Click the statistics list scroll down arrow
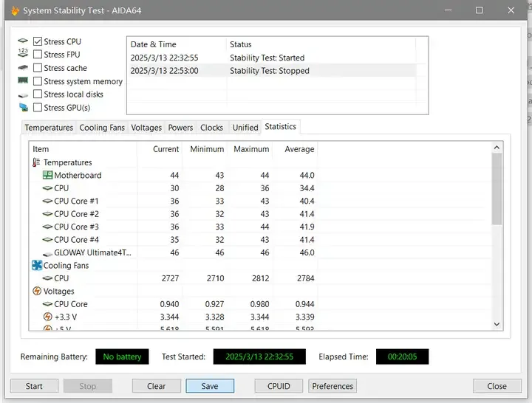Screen dimensions: 532x403 point(497,324)
